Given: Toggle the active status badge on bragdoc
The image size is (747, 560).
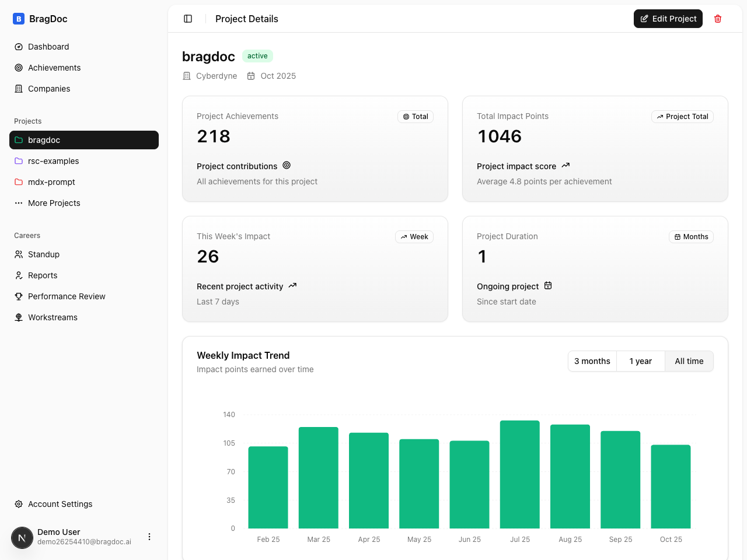Looking at the screenshot, I should (257, 56).
